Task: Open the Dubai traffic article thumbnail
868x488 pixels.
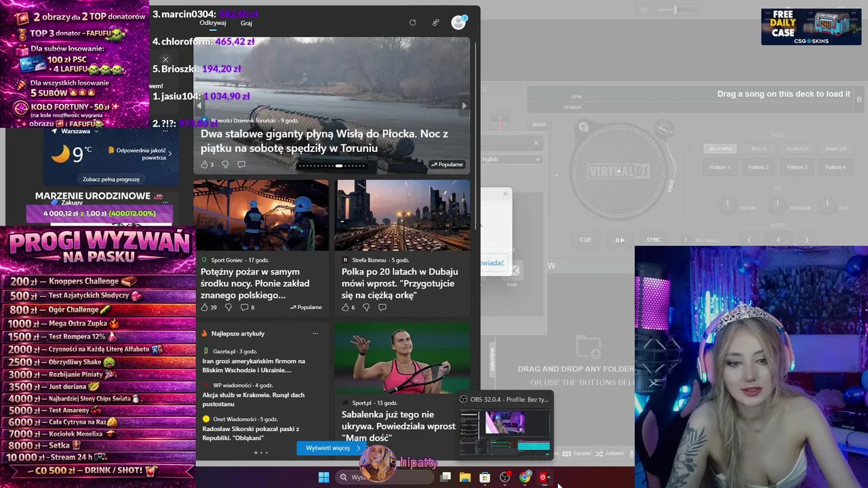Action: [402, 215]
